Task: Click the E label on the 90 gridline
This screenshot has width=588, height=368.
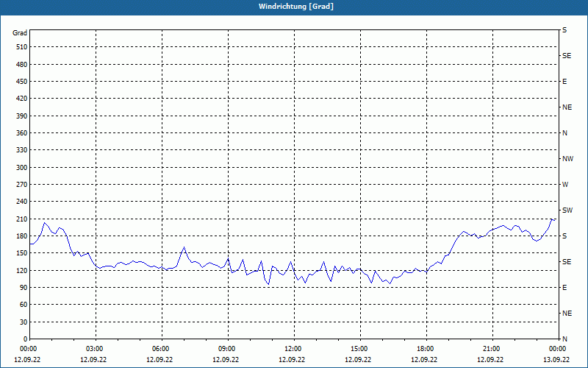Action: (564, 287)
